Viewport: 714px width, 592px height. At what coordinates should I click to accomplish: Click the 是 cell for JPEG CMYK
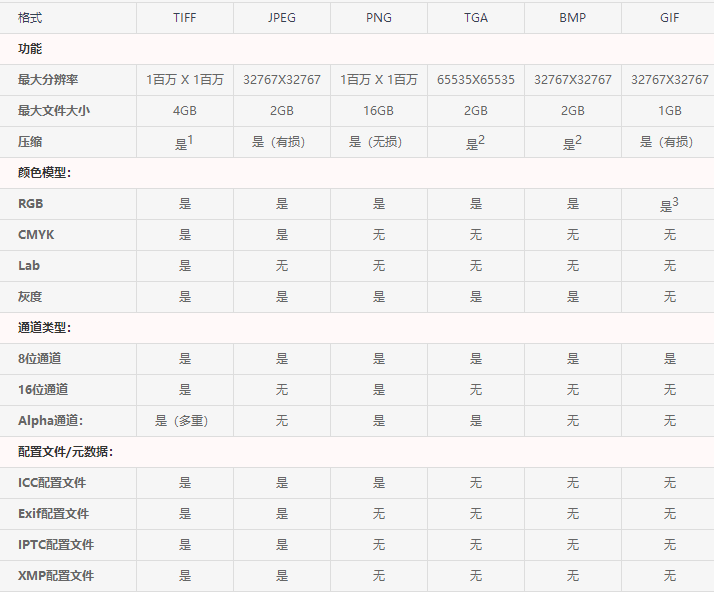click(x=281, y=235)
